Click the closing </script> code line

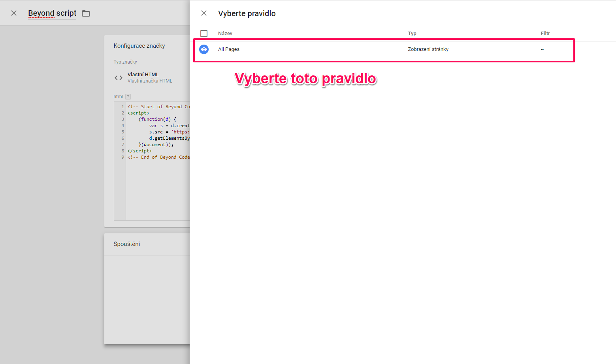139,151
